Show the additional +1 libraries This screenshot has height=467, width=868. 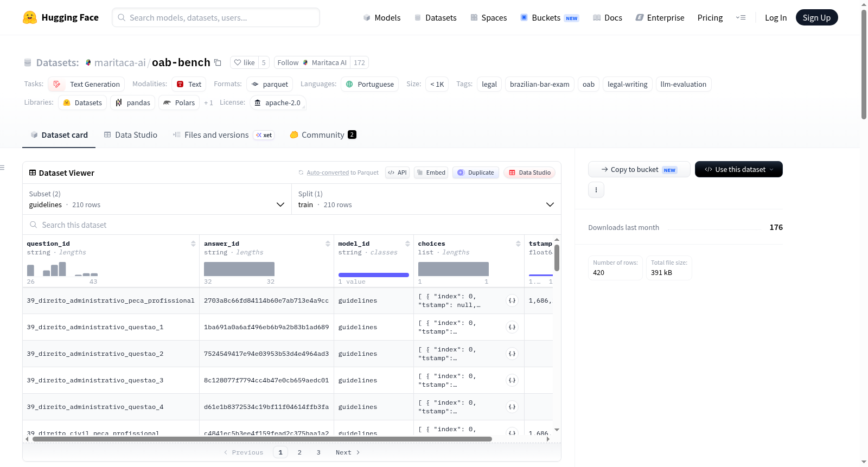[x=208, y=103]
